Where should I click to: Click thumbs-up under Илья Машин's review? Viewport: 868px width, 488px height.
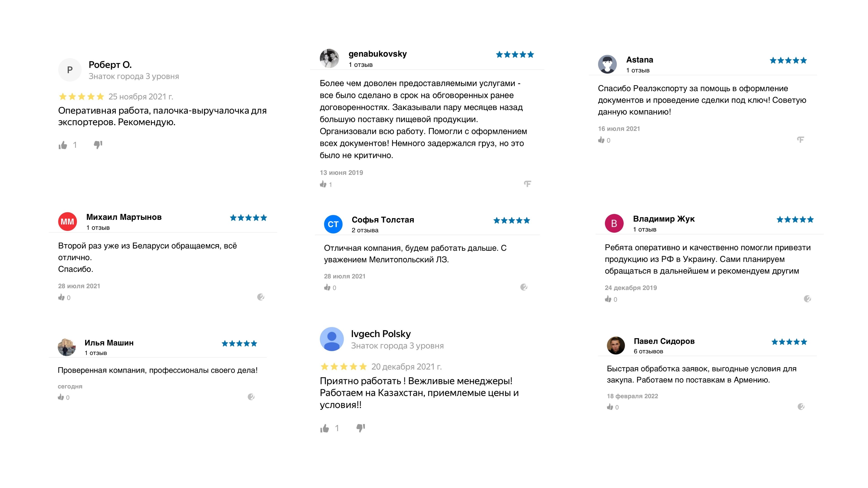point(61,397)
